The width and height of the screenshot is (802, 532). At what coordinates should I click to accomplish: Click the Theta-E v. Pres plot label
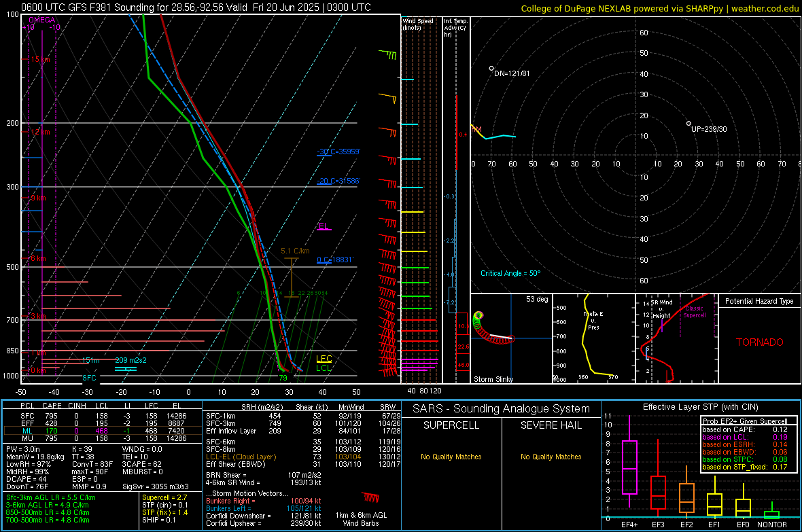(x=593, y=321)
